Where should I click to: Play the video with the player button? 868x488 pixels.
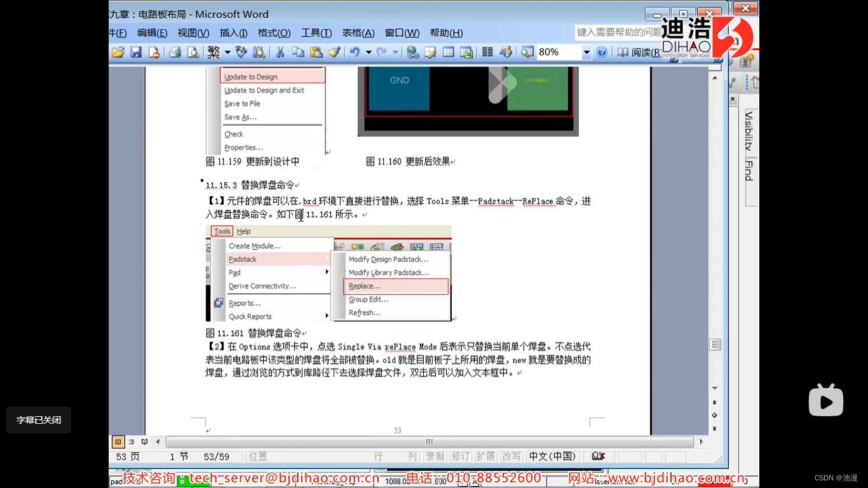pyautogui.click(x=826, y=400)
